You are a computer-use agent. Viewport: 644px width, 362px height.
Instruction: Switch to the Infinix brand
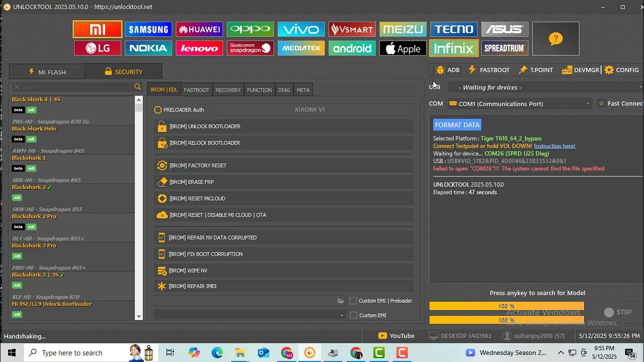(454, 48)
